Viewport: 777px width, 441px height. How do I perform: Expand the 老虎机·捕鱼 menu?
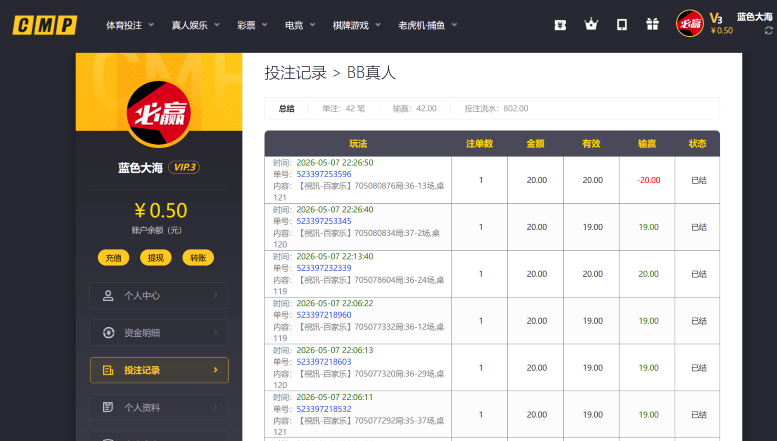click(428, 25)
